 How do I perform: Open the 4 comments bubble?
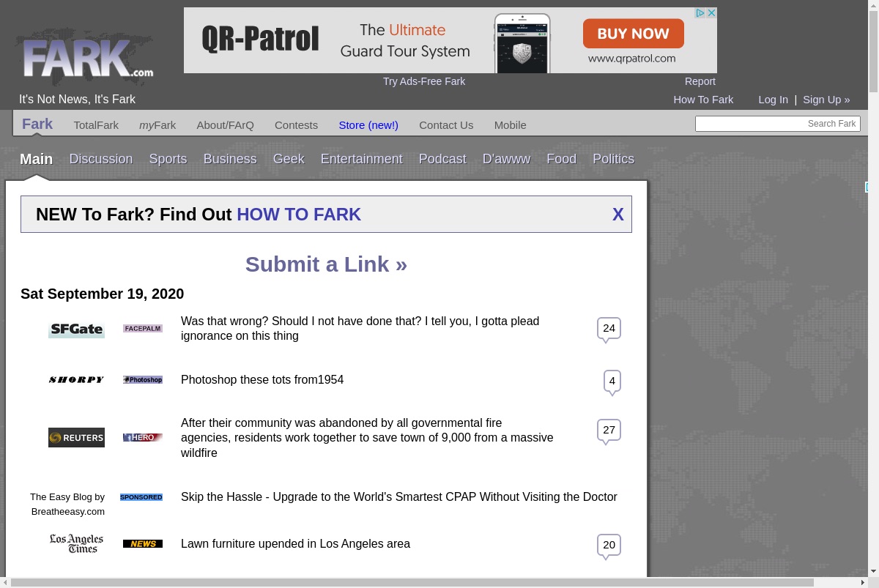point(612,382)
